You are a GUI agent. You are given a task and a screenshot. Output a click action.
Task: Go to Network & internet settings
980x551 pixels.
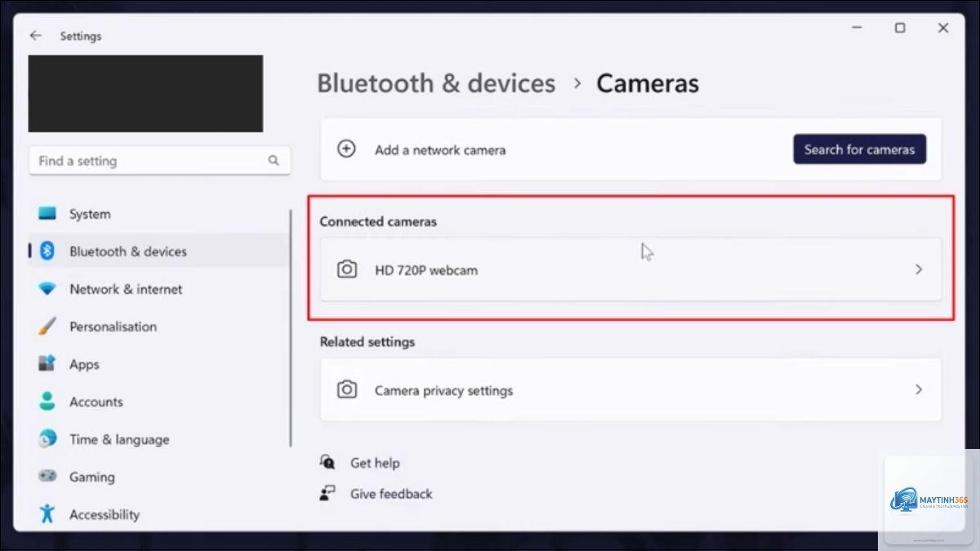[158, 289]
